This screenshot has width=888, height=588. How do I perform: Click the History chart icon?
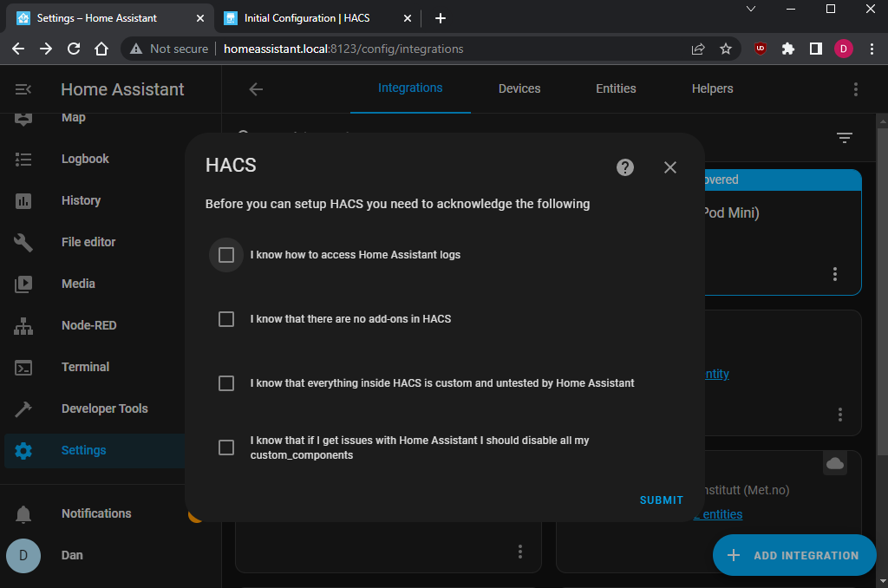point(23,201)
